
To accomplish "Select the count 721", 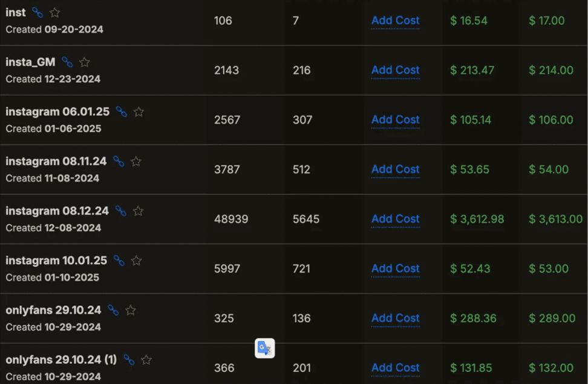I will (x=301, y=268).
